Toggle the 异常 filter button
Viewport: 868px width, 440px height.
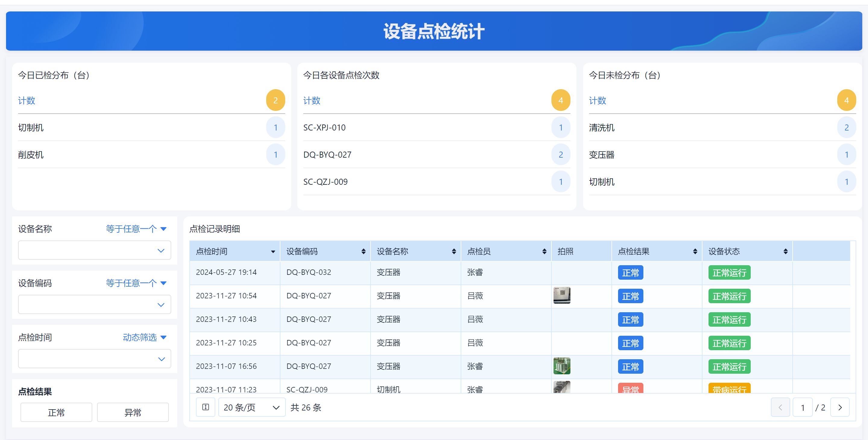pyautogui.click(x=133, y=412)
